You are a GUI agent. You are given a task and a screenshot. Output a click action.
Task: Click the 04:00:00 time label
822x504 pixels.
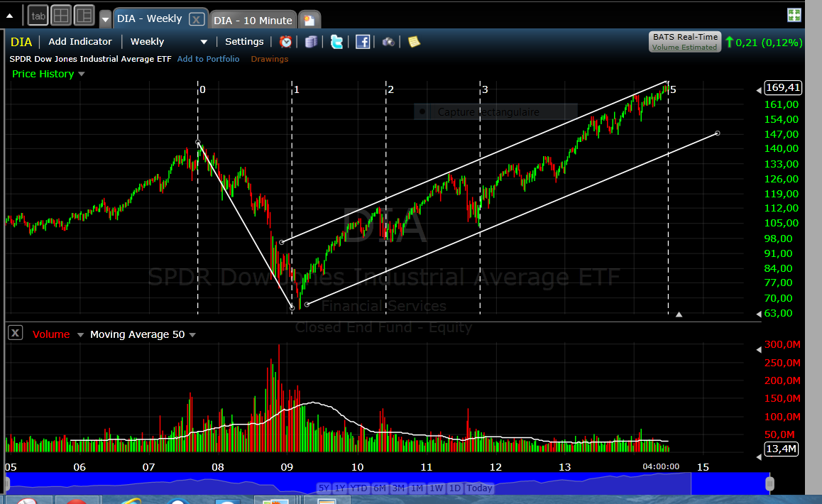click(x=661, y=466)
